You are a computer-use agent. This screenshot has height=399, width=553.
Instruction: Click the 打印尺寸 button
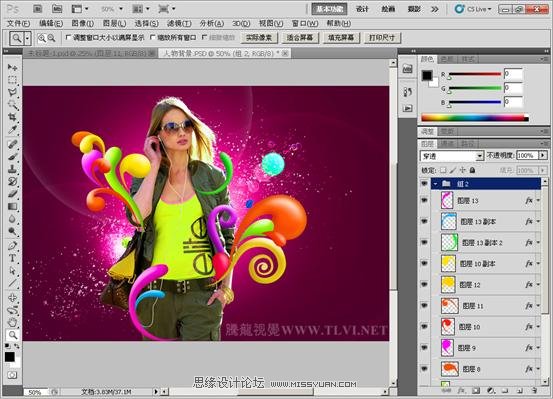[x=382, y=37]
